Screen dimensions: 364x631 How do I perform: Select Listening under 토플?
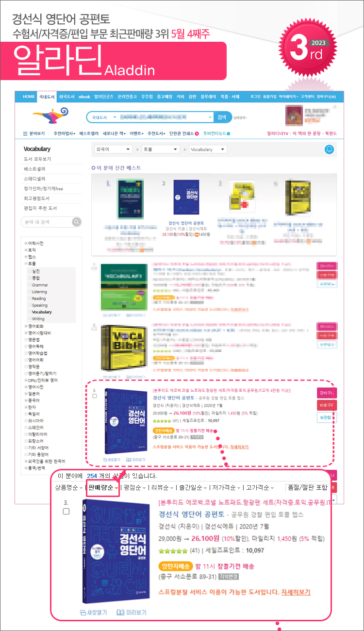tap(40, 292)
